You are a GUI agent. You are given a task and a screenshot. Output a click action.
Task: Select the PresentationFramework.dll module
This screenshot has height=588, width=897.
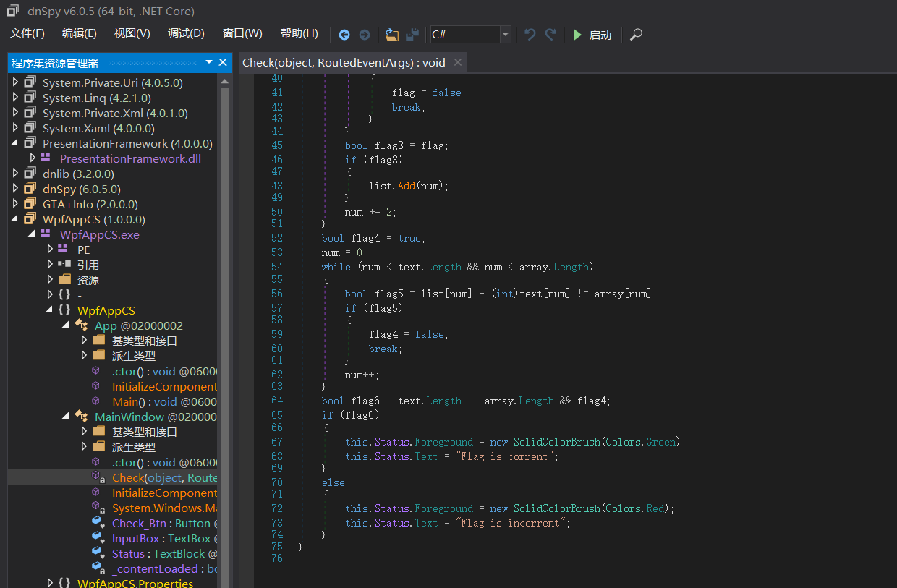point(130,158)
